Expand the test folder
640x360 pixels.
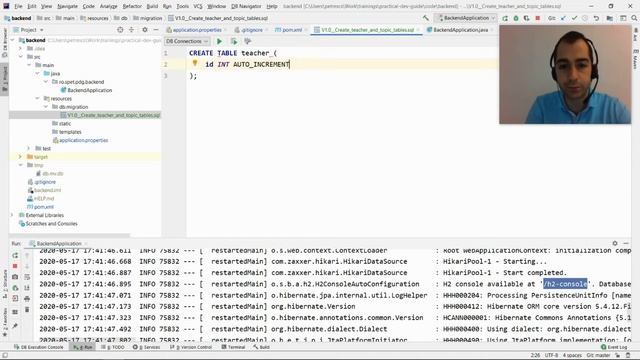[x=29, y=149]
